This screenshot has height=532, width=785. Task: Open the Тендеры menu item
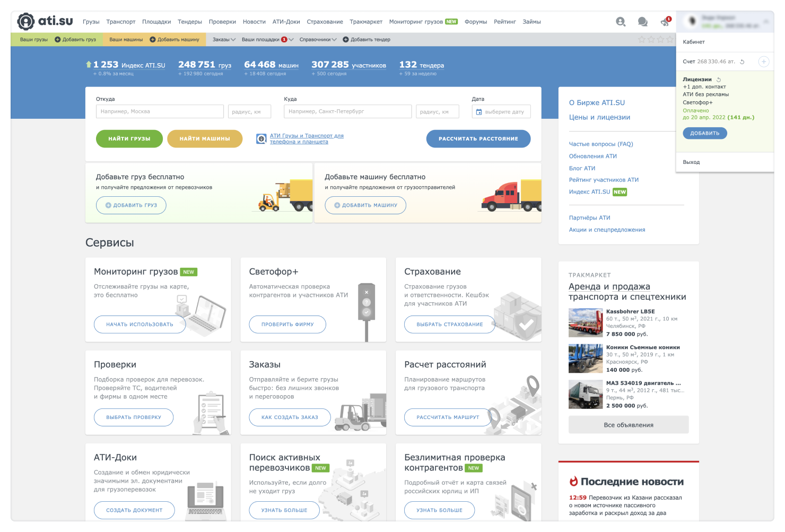coord(190,22)
